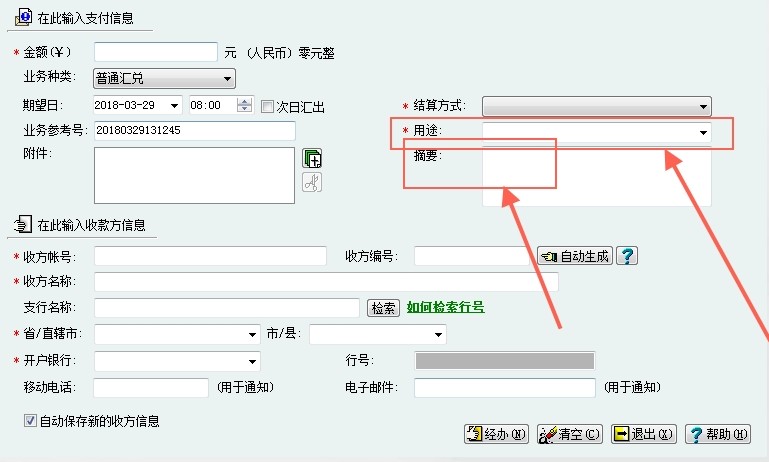Click the scissors remove attachment icon
The width and height of the screenshot is (769, 462).
tap(312, 182)
